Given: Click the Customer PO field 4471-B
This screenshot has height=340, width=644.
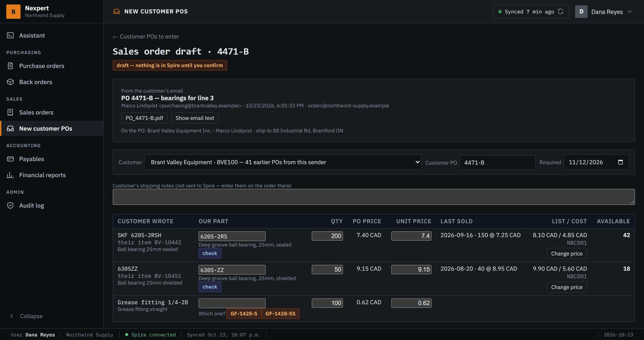Looking at the screenshot, I should tap(497, 162).
